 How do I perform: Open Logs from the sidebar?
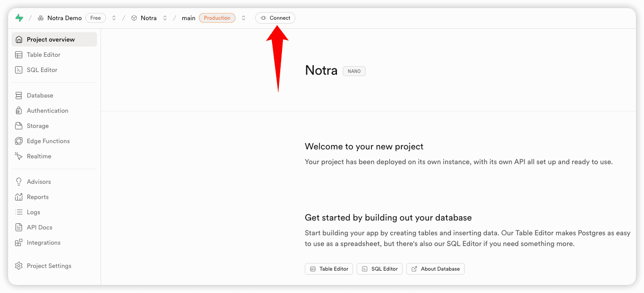(34, 212)
